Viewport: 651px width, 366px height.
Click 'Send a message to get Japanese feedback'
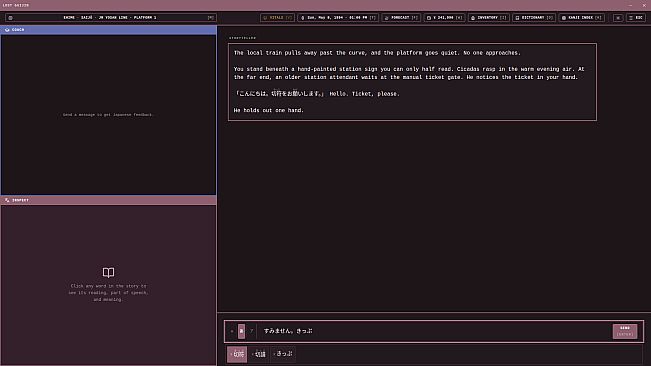pyautogui.click(x=108, y=115)
